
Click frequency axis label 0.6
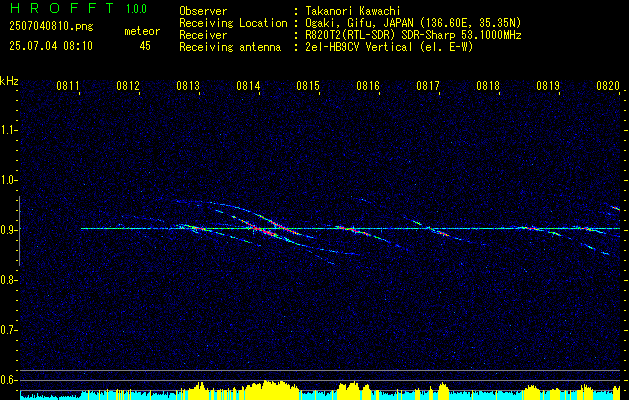click(8, 380)
